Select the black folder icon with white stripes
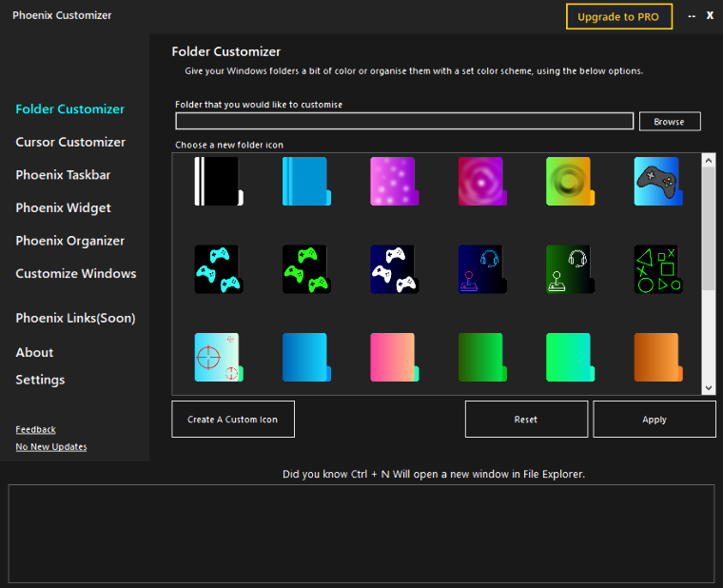The width and height of the screenshot is (723, 588). [219, 181]
